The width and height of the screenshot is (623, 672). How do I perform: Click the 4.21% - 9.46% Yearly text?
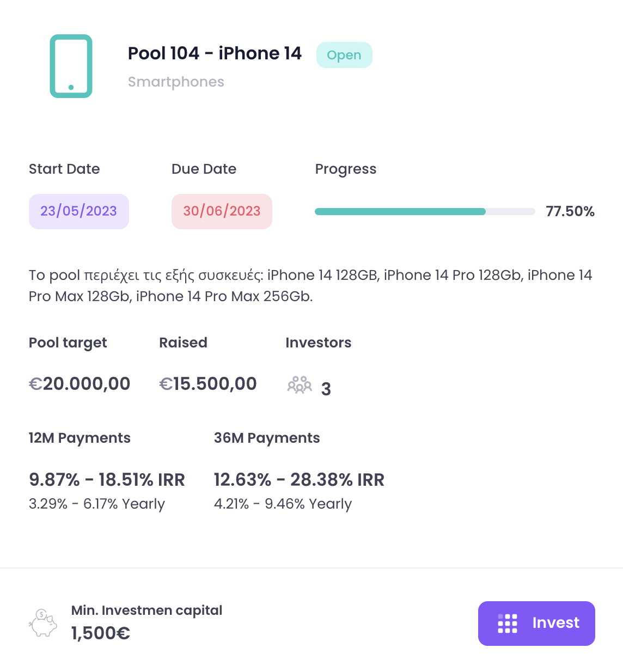pyautogui.click(x=283, y=504)
